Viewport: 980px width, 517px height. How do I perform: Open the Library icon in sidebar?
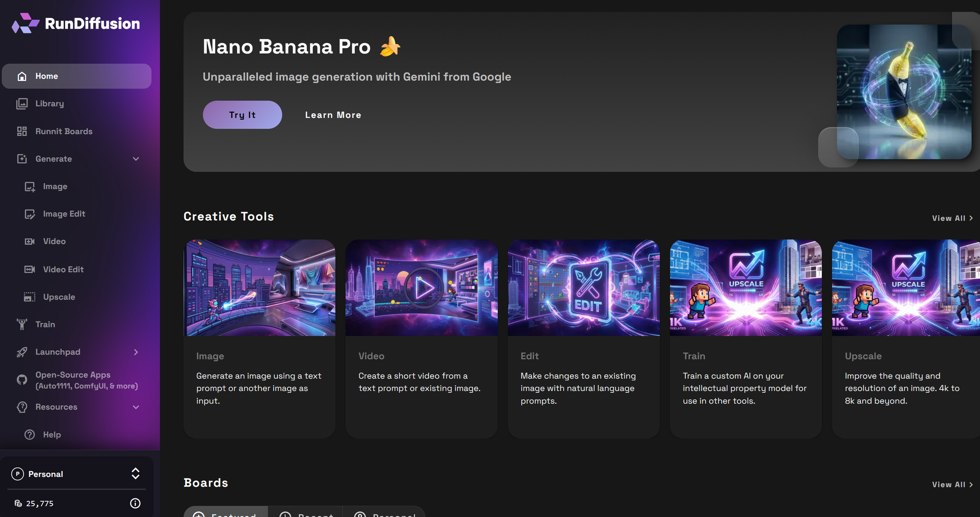click(22, 104)
